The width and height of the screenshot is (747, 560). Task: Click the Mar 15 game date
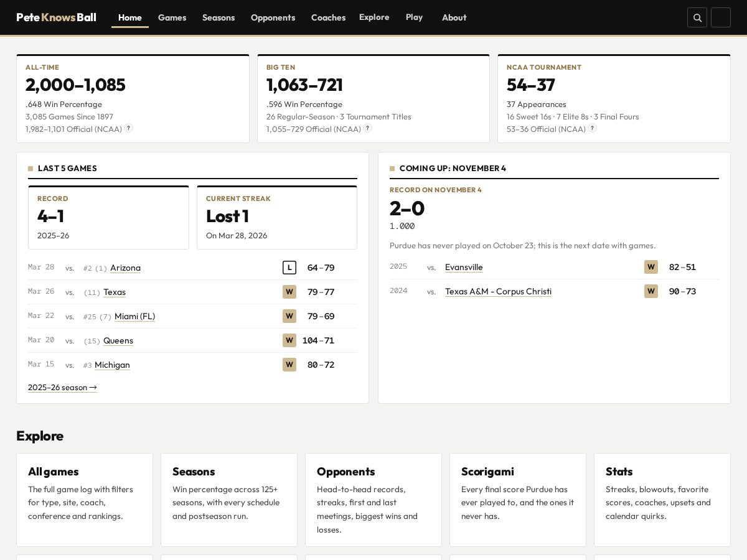tap(41, 364)
